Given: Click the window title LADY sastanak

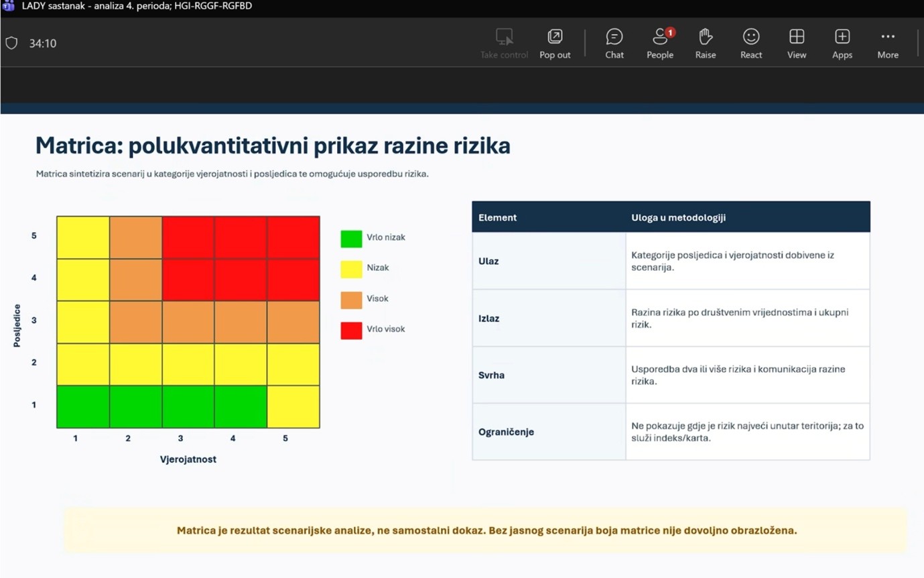Looking at the screenshot, I should point(137,6).
